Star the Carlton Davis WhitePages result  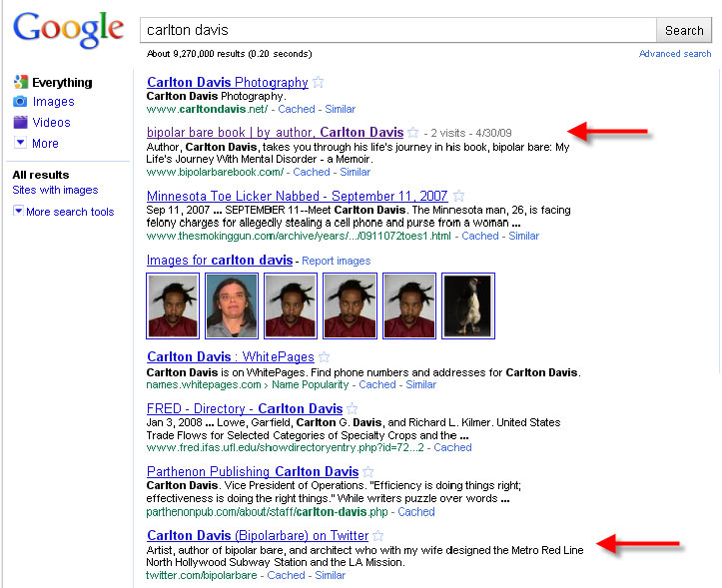point(325,356)
